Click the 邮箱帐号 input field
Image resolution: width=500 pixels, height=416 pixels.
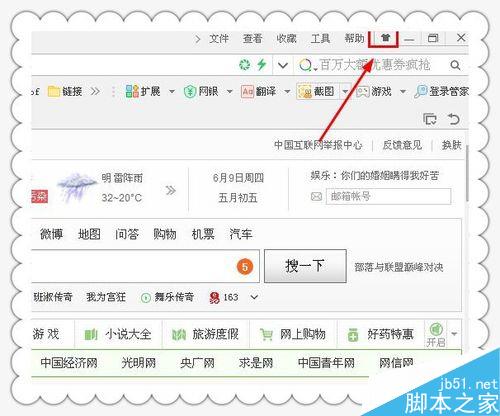[x=388, y=197]
